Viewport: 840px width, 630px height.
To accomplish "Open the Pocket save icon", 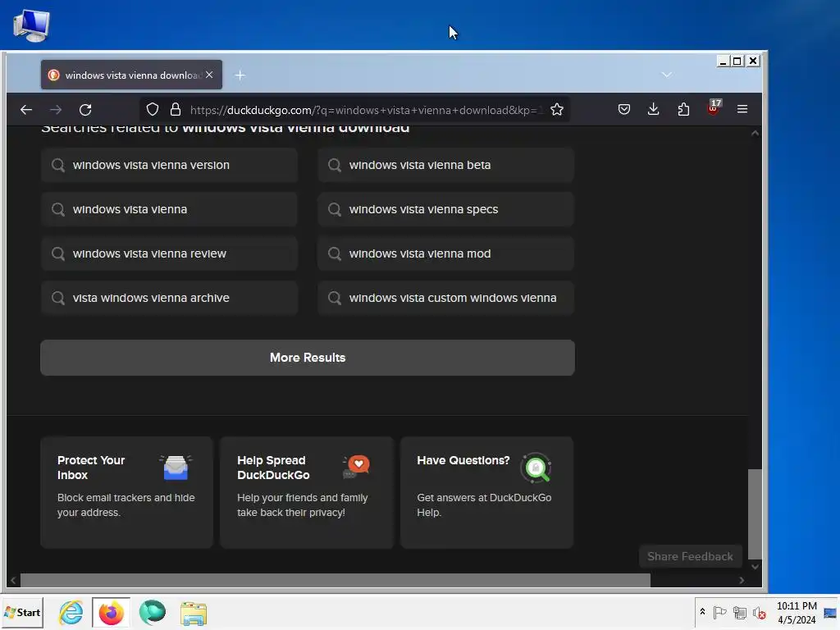I will (x=624, y=110).
